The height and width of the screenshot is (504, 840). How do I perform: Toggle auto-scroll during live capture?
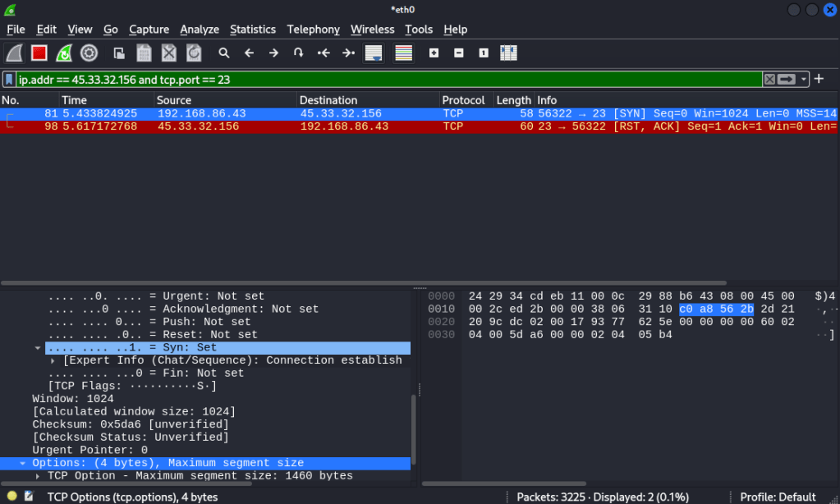tap(374, 53)
